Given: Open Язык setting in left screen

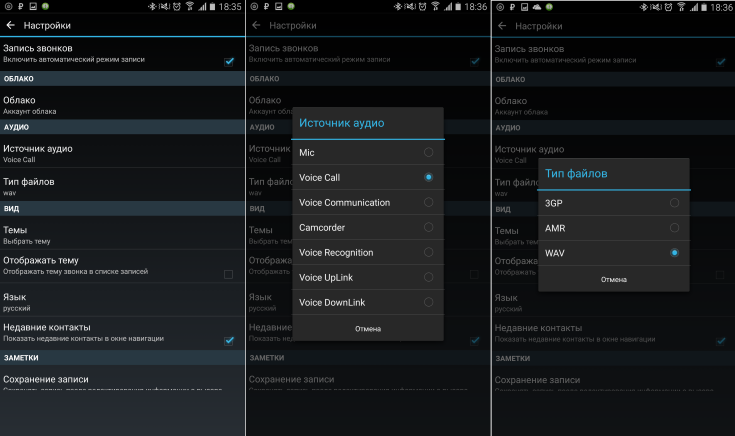Looking at the screenshot, I should tap(122, 300).
